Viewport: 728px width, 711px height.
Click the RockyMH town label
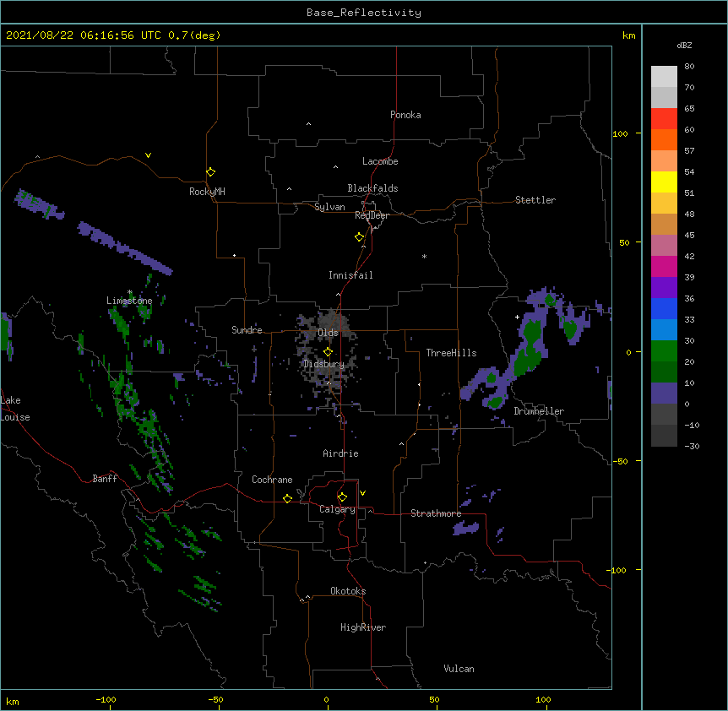pyautogui.click(x=207, y=192)
